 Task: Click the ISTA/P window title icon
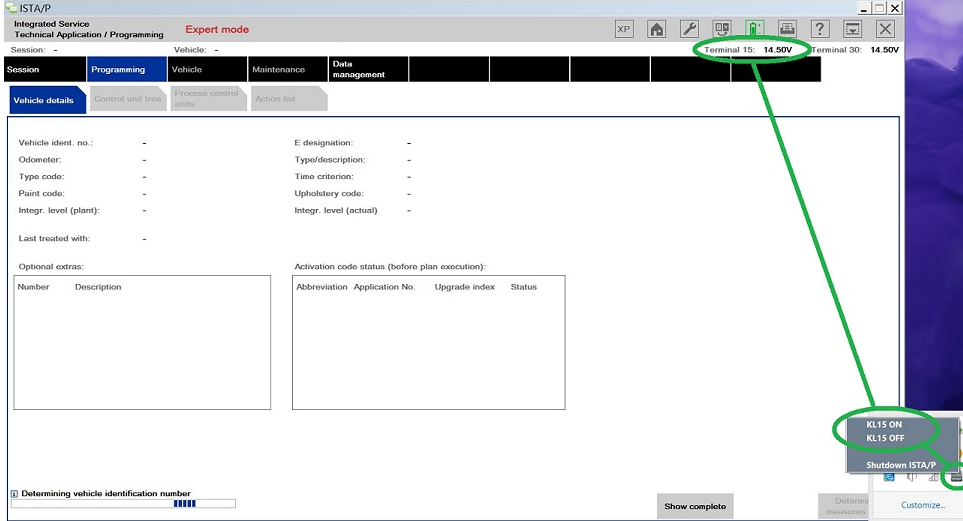coord(10,8)
